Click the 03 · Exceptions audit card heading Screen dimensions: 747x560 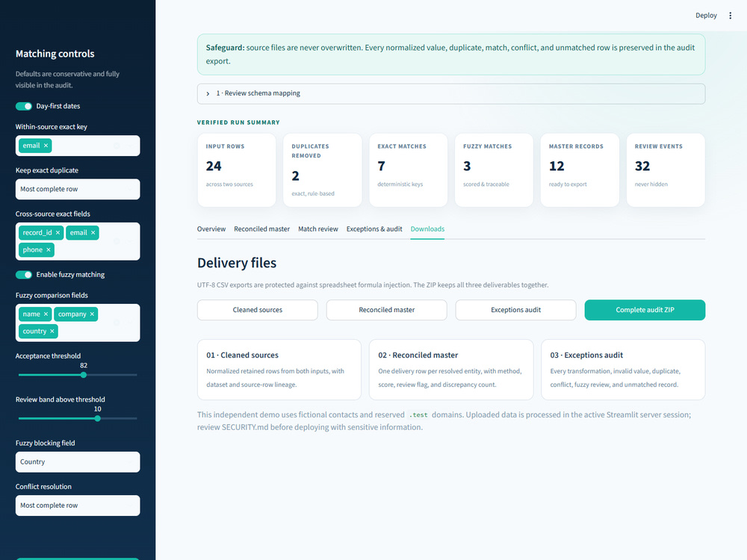pyautogui.click(x=586, y=355)
